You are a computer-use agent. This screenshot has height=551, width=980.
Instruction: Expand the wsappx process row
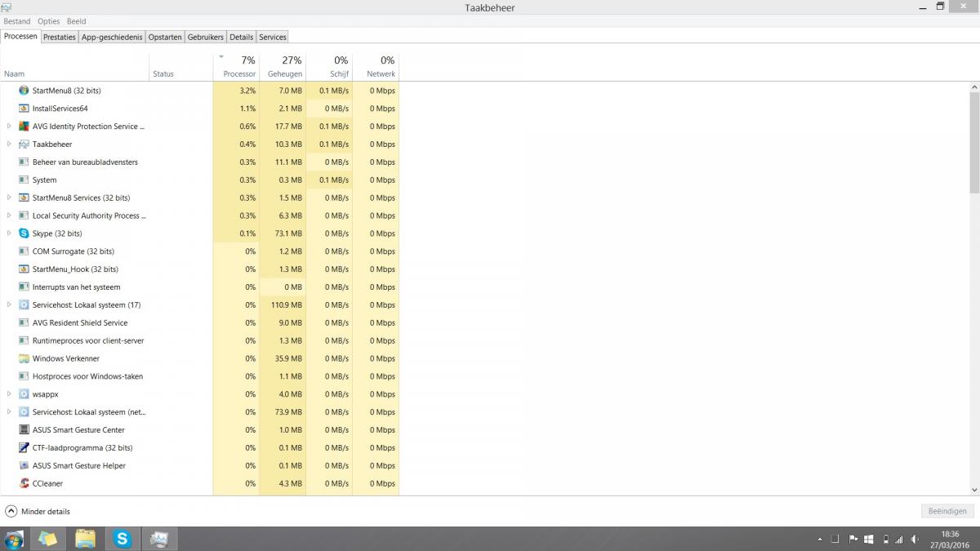[9, 394]
